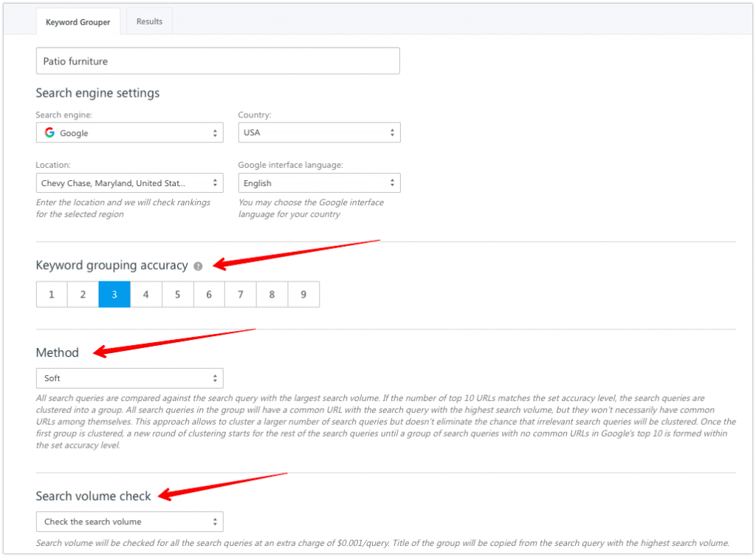This screenshot has width=756, height=557.
Task: Open the Location Chevy Chase dropdown
Action: (130, 183)
